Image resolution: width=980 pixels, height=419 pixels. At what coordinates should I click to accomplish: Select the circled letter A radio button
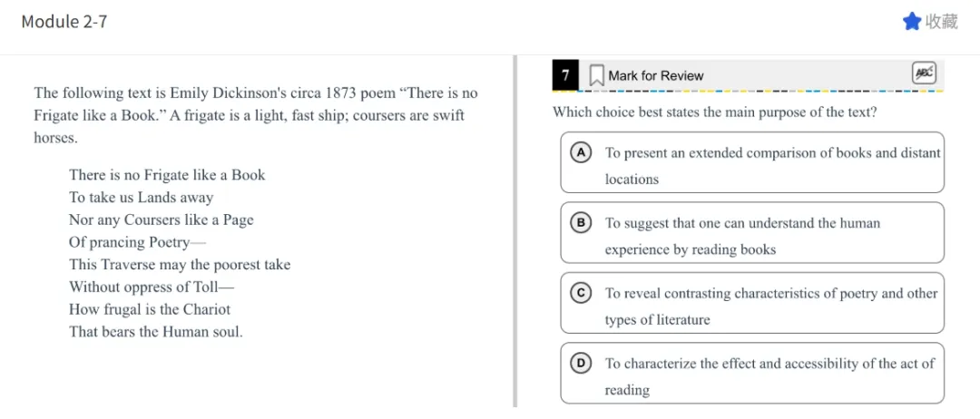click(580, 152)
